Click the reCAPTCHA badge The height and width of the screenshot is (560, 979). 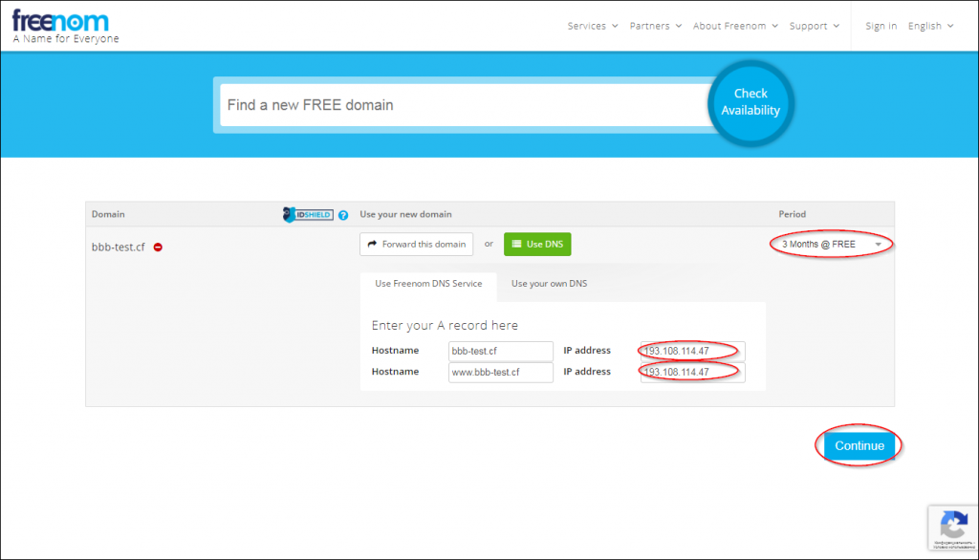click(953, 528)
